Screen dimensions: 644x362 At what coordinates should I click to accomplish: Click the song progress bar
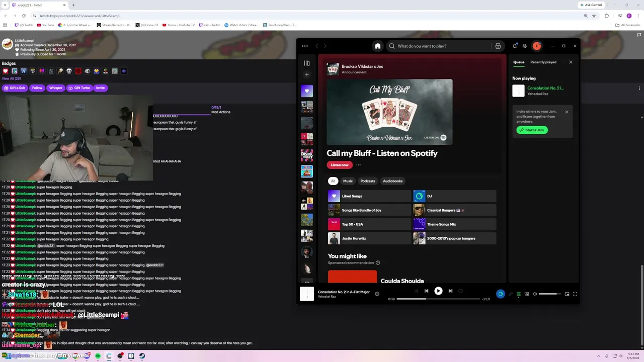[438, 299]
